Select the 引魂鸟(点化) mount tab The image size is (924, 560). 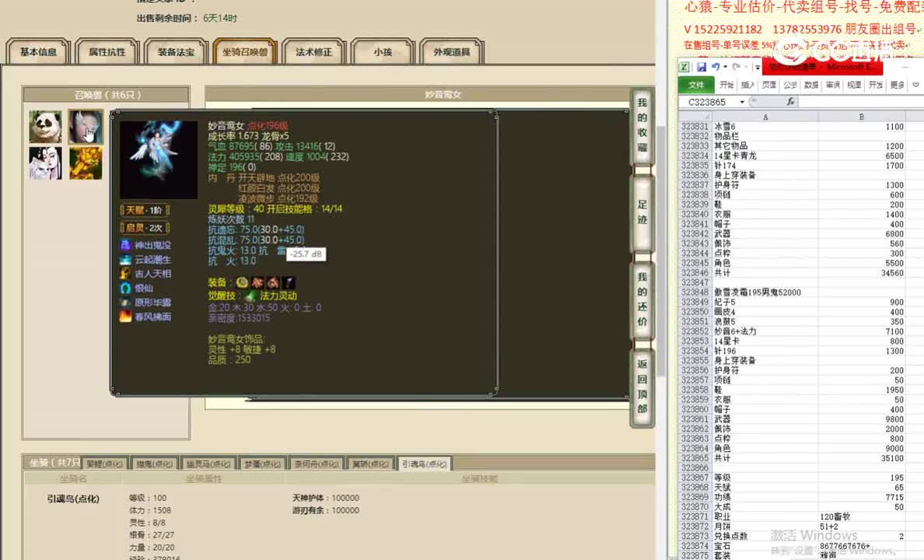tap(425, 464)
